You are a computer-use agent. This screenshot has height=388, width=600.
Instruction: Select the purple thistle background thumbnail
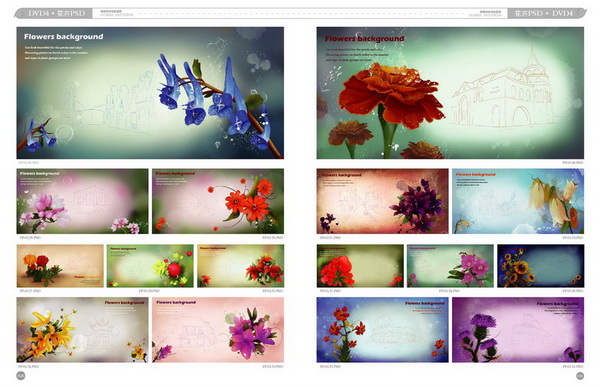[518, 330]
